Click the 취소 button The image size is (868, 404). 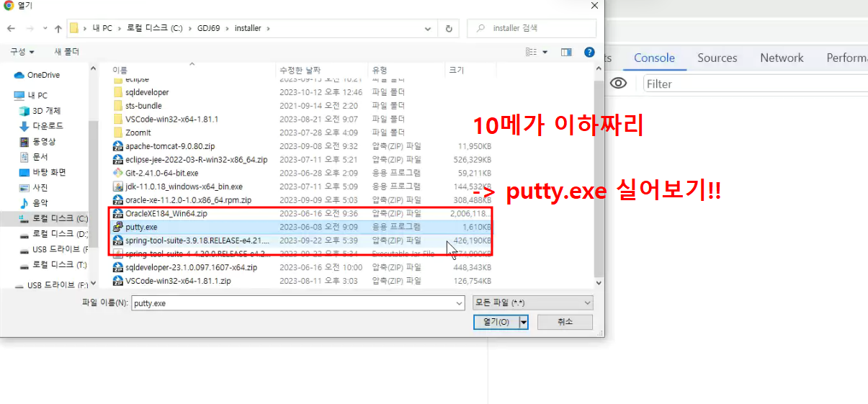565,322
